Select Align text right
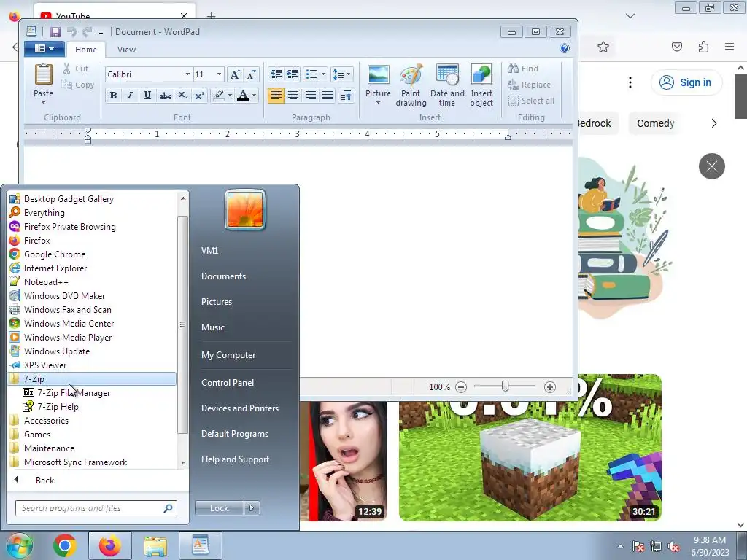 click(x=310, y=96)
